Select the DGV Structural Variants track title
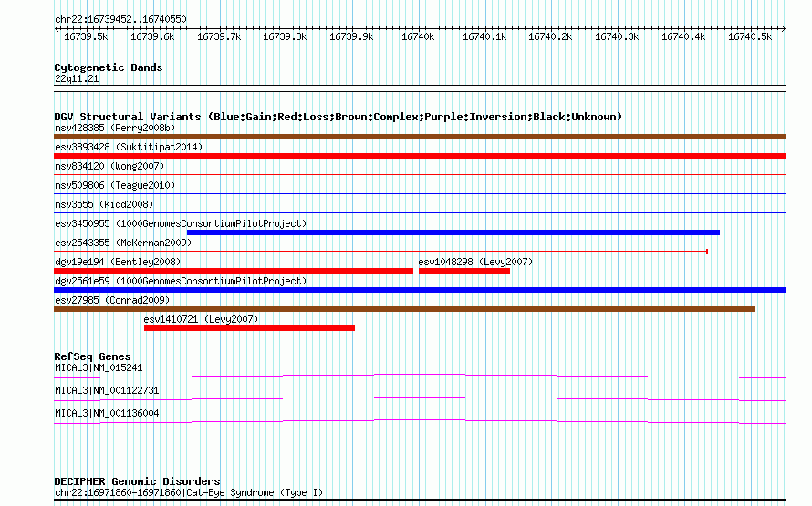This screenshot has height=506, width=812. click(338, 117)
